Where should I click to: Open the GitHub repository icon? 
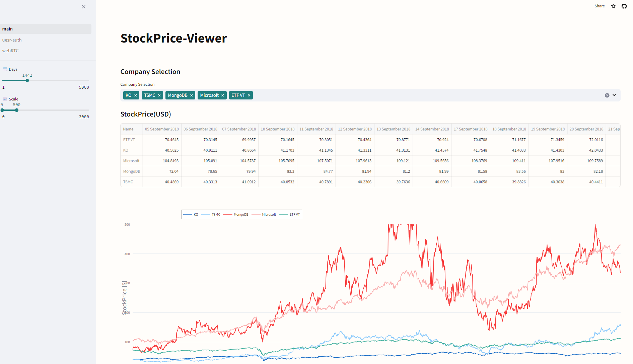[624, 6]
